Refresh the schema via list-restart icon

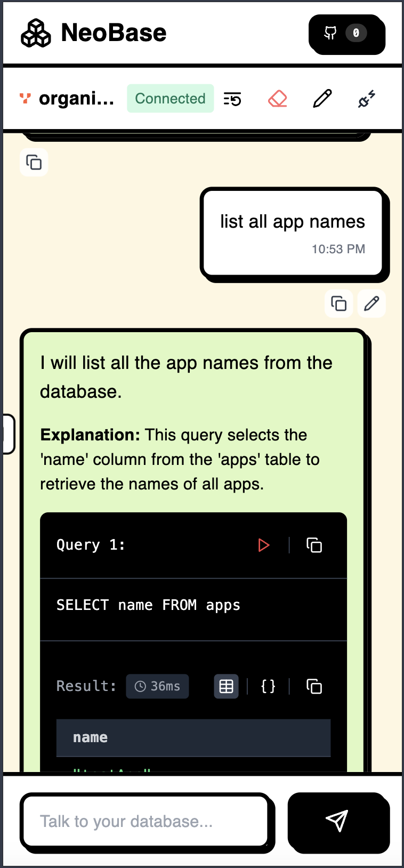point(232,99)
